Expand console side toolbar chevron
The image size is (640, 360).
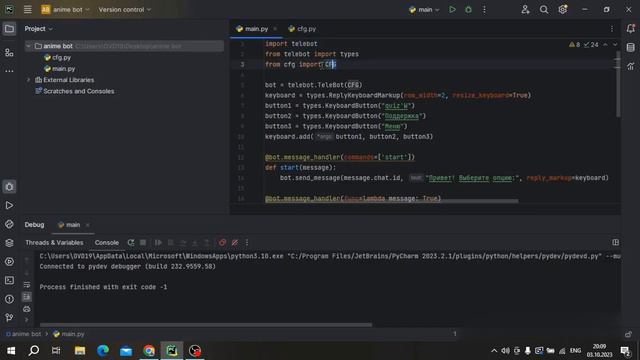(x=27, y=320)
